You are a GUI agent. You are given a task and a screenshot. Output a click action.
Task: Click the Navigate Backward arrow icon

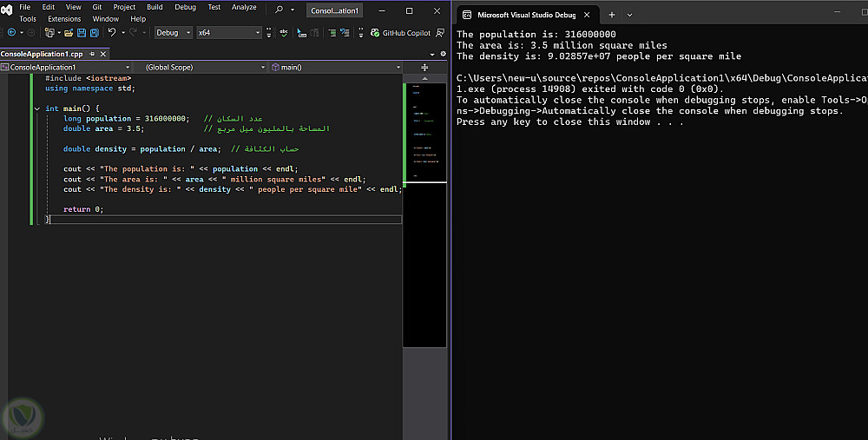point(10,33)
